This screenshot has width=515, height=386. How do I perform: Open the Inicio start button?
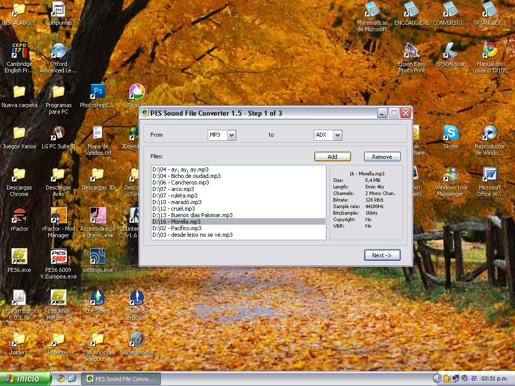pyautogui.click(x=25, y=379)
